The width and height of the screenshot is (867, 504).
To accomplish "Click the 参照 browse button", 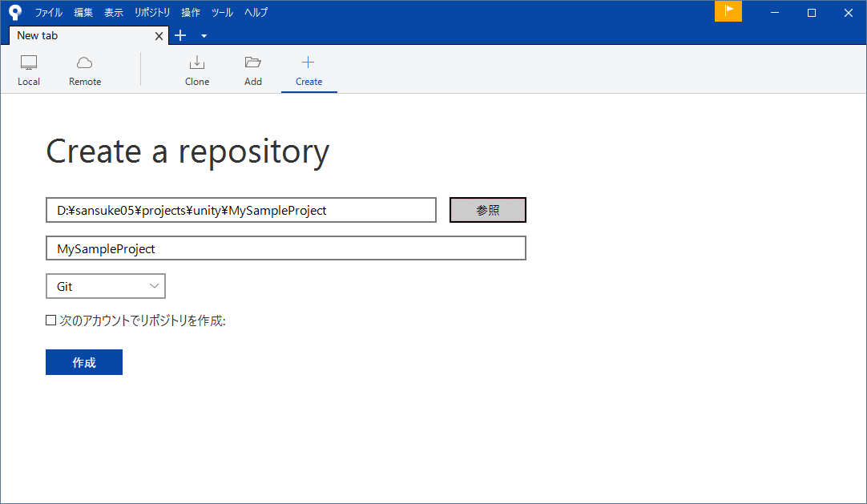I will click(x=487, y=209).
